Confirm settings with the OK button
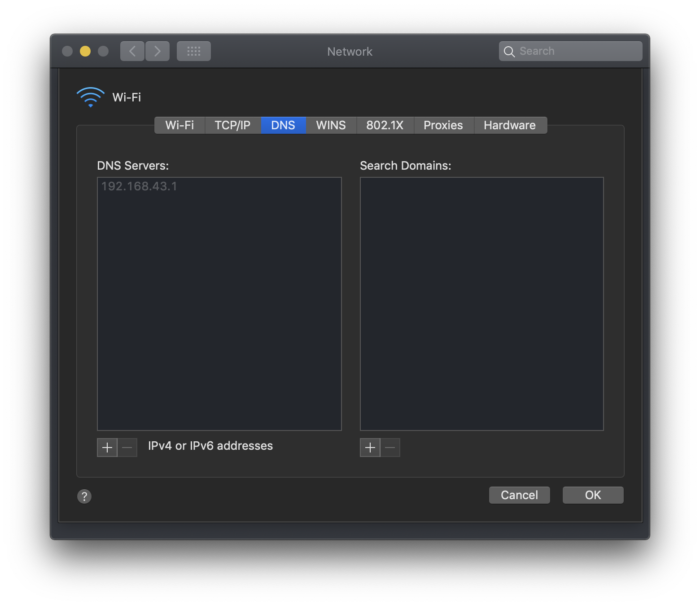 (593, 495)
